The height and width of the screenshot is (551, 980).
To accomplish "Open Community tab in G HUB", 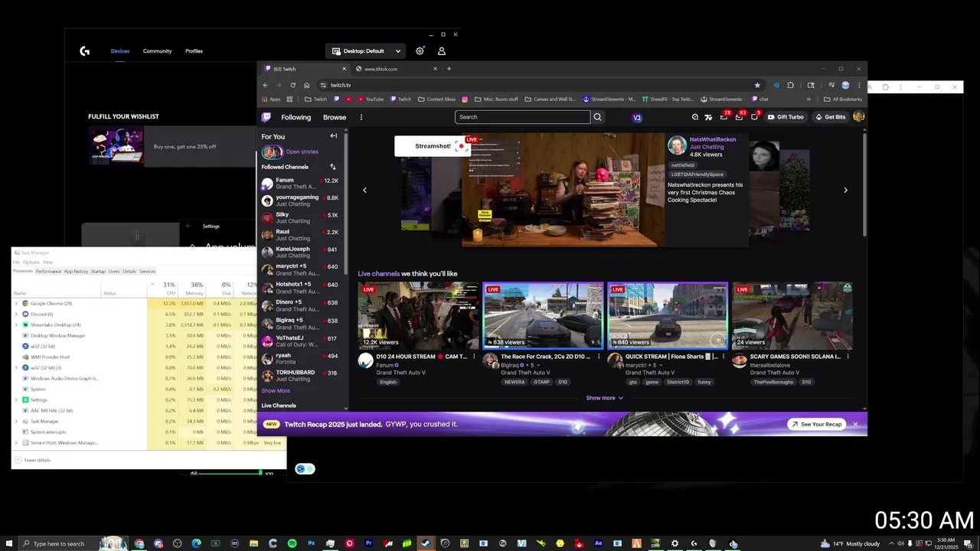I will coord(157,51).
